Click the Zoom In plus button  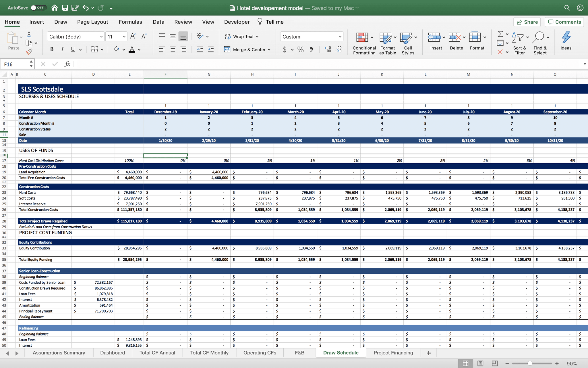click(557, 363)
